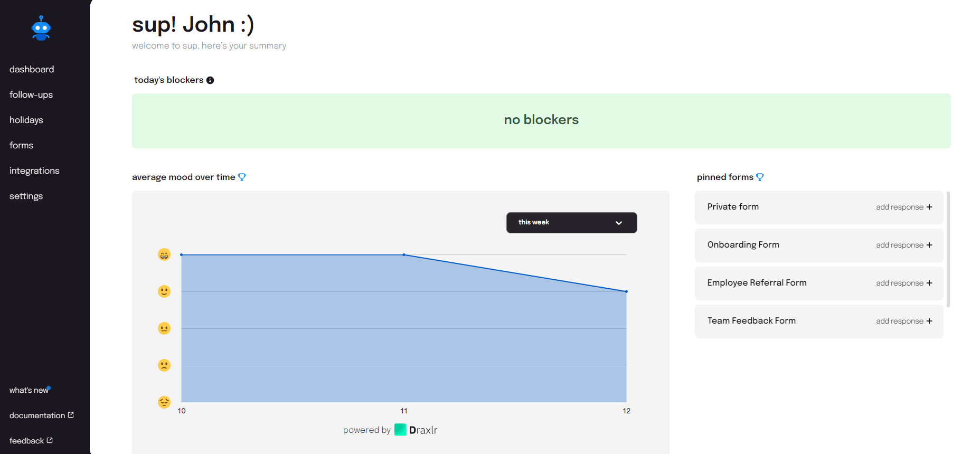The image size is (980, 454).
Task: Open the Employee Referral Form title
Action: (x=757, y=283)
